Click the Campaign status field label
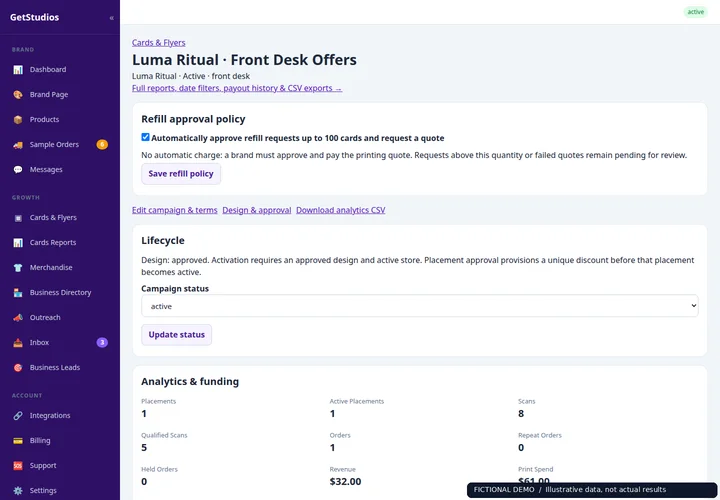720x500 pixels. click(x=175, y=289)
